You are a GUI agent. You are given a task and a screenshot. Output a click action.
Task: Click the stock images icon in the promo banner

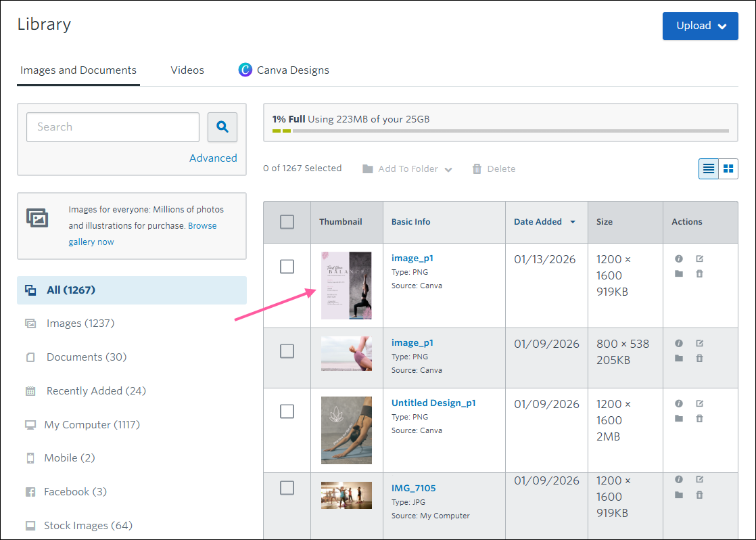[37, 217]
